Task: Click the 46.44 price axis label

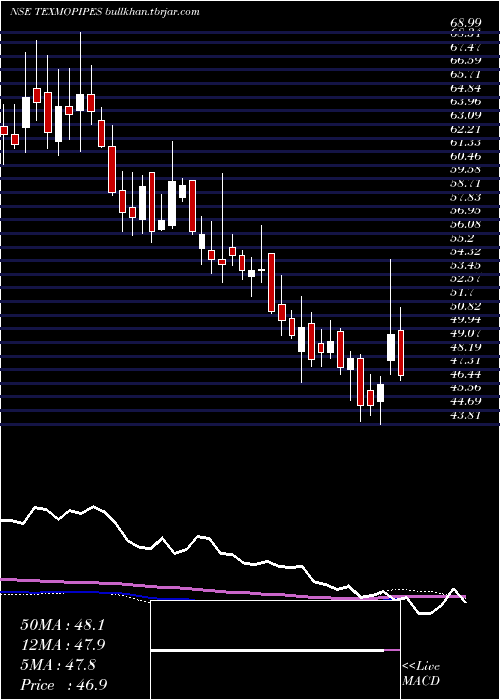Action: 465,374
